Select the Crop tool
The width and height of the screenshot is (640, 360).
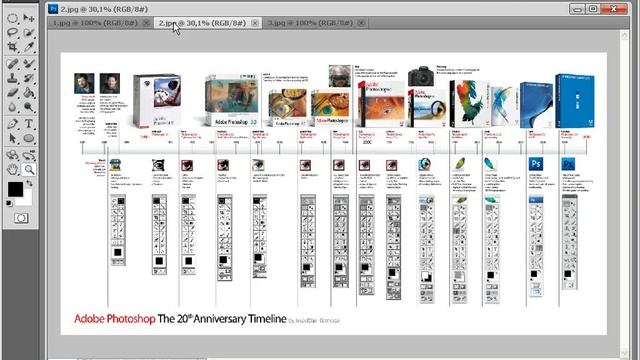pyautogui.click(x=12, y=47)
